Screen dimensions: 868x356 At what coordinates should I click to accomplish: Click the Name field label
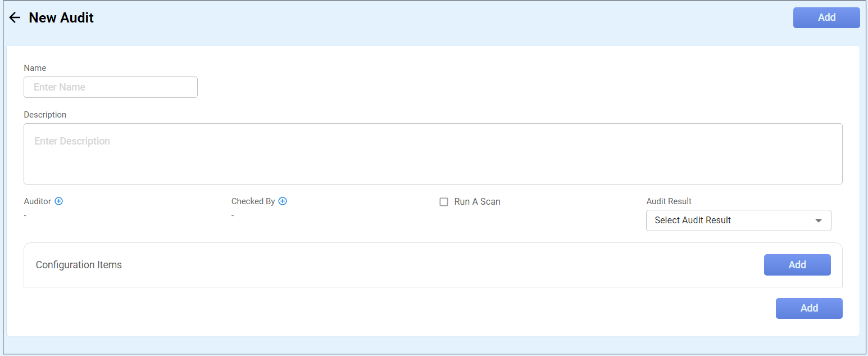point(35,68)
